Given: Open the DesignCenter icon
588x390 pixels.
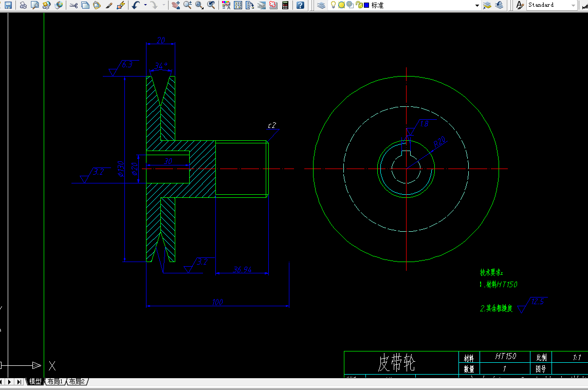Looking at the screenshot, I should tap(238, 5).
